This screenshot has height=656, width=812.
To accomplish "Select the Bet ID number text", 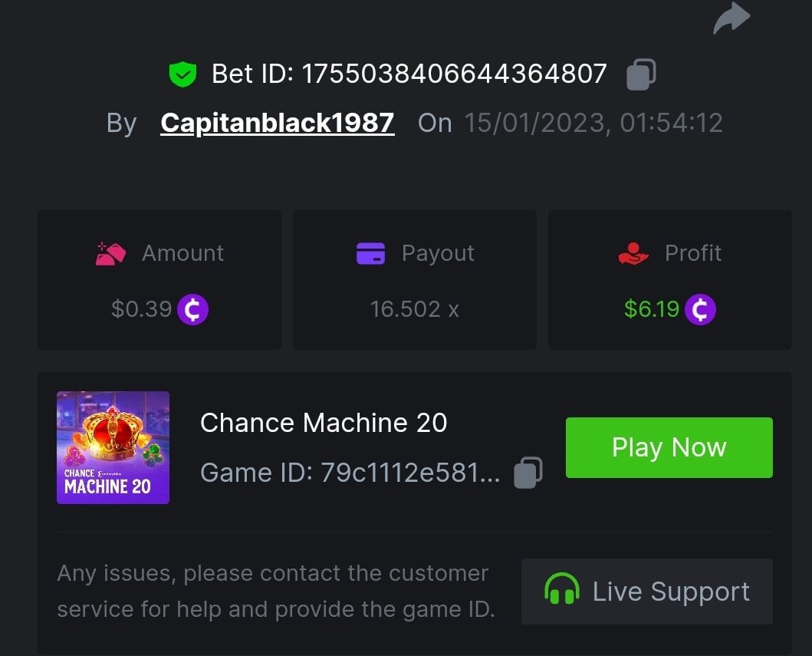I will [x=454, y=74].
